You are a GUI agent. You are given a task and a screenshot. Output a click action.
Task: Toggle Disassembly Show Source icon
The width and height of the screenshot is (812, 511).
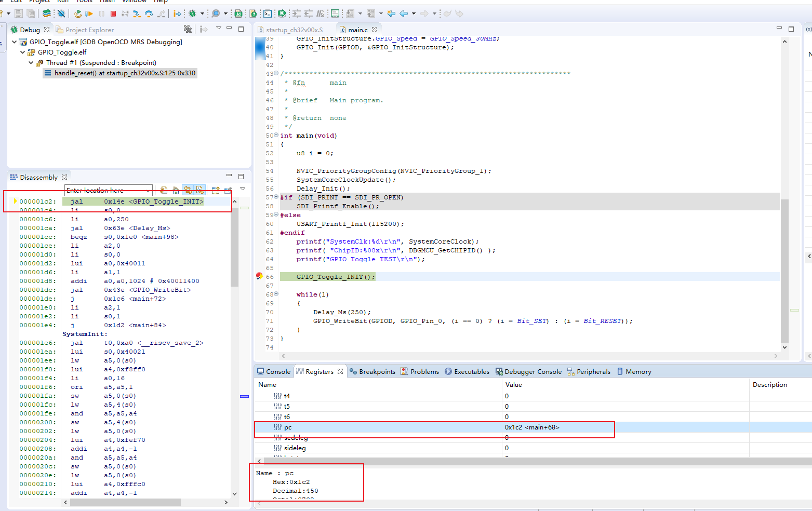200,190
